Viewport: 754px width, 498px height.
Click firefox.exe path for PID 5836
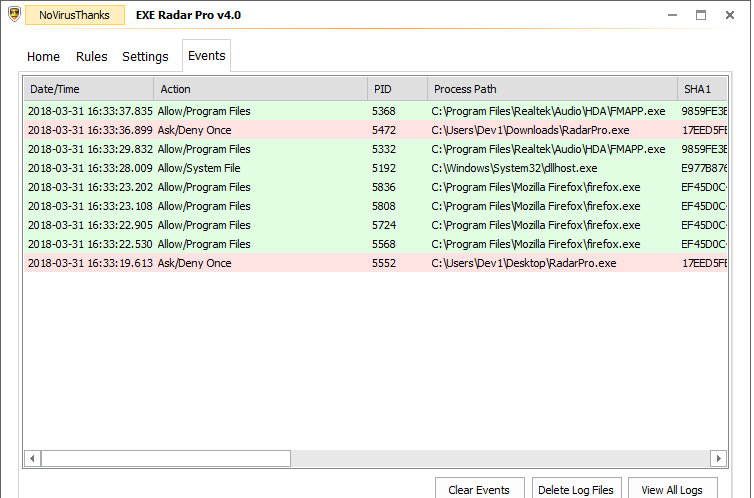[x=536, y=187]
